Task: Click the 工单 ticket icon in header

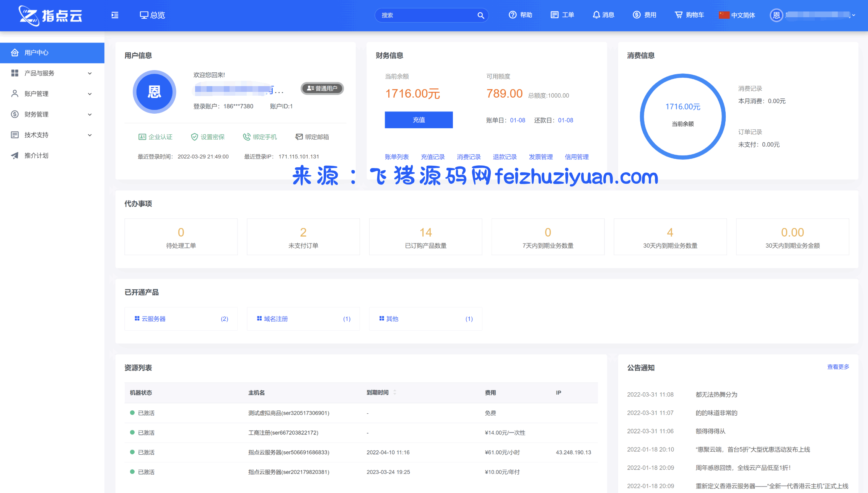Action: 554,15
